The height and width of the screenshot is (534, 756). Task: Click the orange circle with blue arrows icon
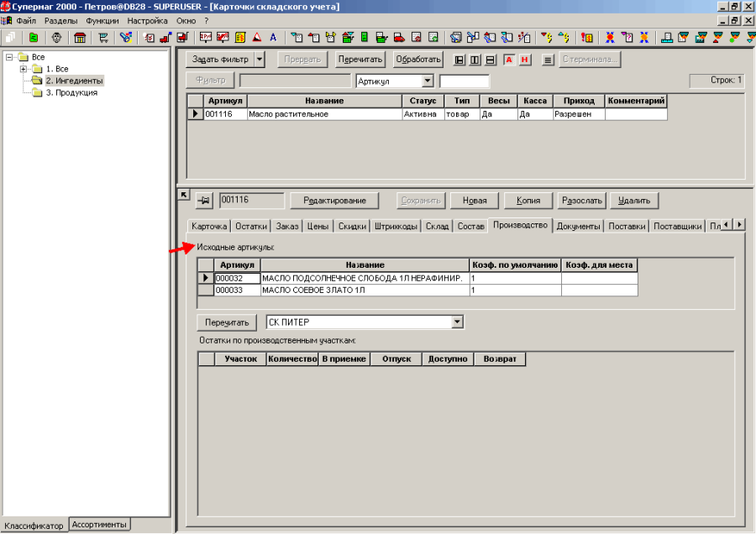644,38
